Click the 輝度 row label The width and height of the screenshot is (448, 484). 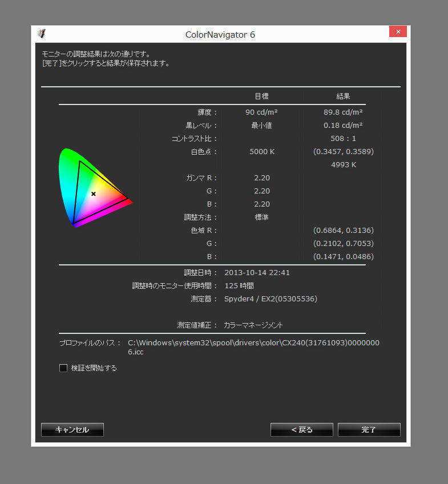[x=207, y=112]
